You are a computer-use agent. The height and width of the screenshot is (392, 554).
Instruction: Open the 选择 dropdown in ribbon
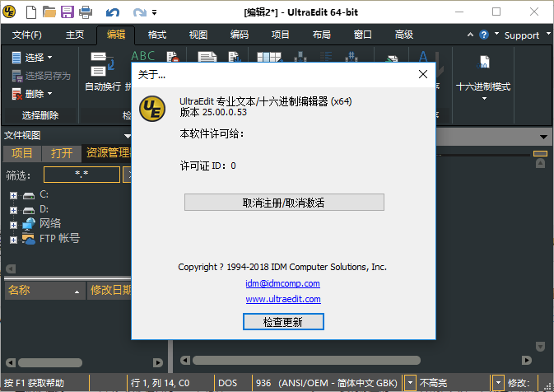coord(32,58)
